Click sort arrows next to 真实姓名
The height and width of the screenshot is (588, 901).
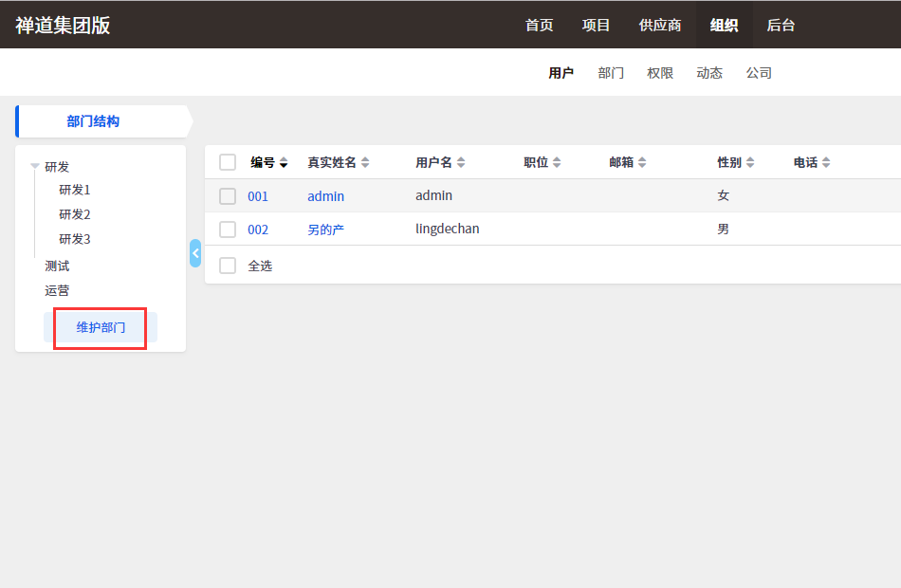tap(365, 163)
